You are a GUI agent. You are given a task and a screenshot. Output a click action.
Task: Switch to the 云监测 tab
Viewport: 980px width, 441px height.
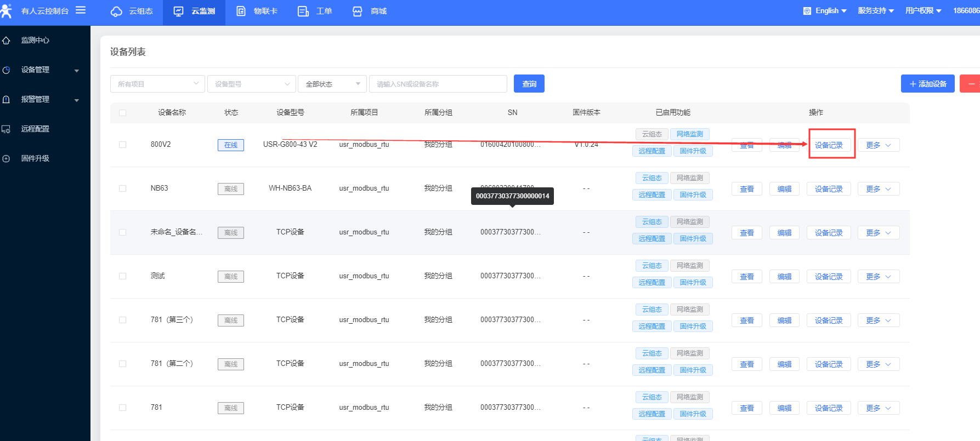point(195,12)
